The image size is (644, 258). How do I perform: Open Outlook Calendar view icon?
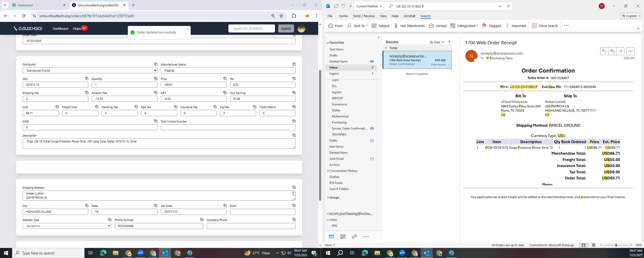coord(343,237)
